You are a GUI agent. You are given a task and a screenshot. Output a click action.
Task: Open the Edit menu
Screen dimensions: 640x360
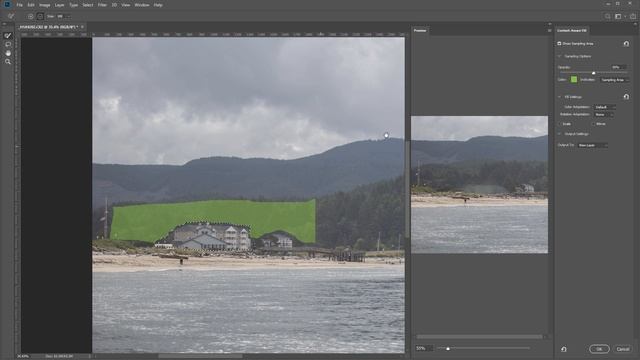point(31,5)
